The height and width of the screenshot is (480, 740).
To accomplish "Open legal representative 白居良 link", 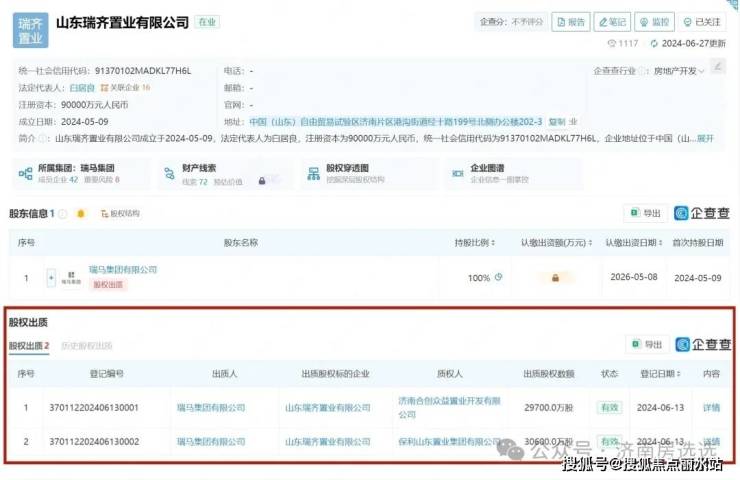I will pyautogui.click(x=82, y=88).
